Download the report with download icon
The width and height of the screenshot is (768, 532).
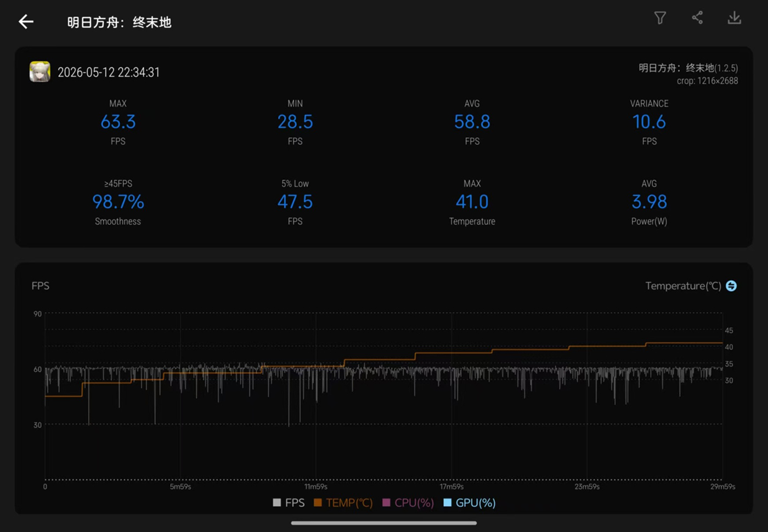point(734,18)
